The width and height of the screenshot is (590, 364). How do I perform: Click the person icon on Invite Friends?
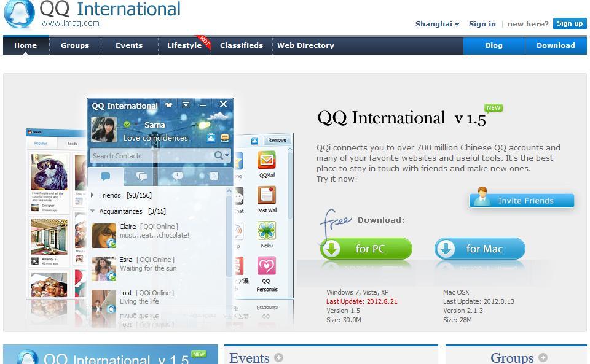point(482,197)
